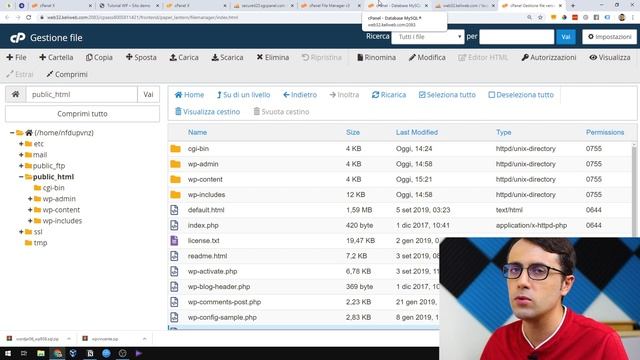Click the cgi-bin folder icon in the list
The height and width of the screenshot is (360, 640).
tap(176, 149)
